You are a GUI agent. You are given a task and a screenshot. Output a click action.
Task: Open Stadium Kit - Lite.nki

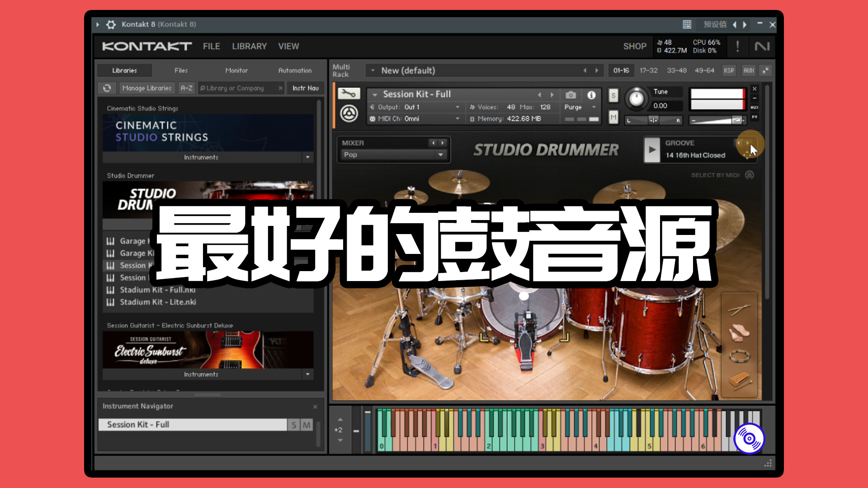point(158,302)
